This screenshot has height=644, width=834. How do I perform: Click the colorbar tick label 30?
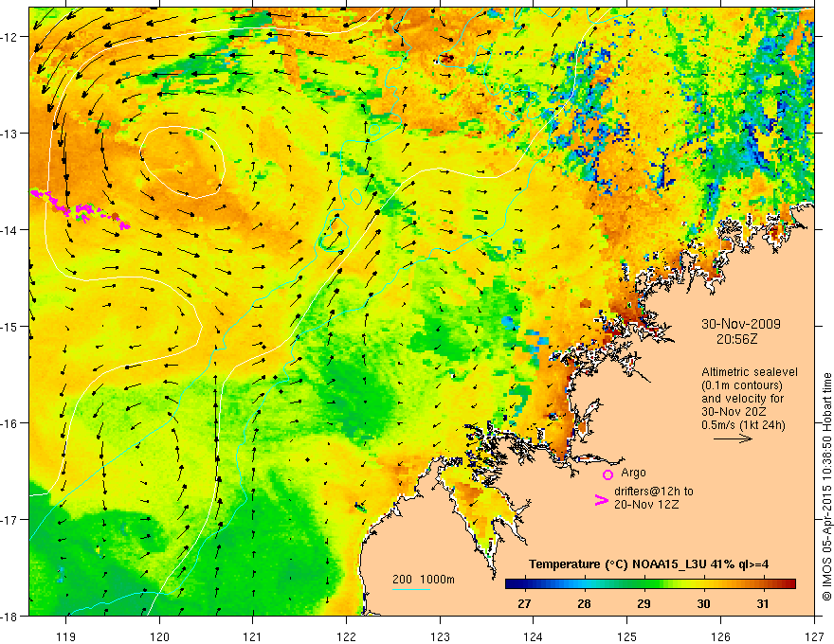click(x=703, y=603)
